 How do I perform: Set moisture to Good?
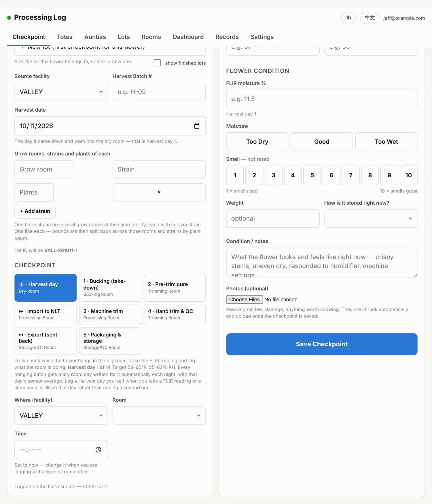click(322, 141)
